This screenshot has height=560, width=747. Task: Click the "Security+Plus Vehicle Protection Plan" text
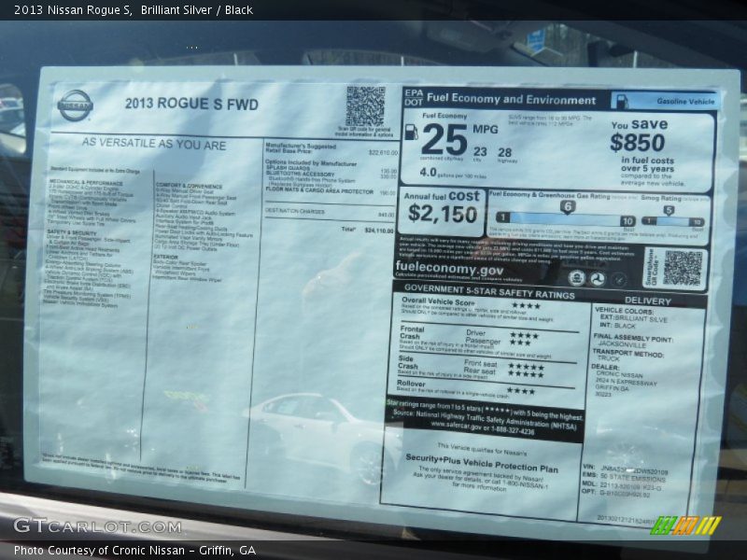[x=482, y=462]
